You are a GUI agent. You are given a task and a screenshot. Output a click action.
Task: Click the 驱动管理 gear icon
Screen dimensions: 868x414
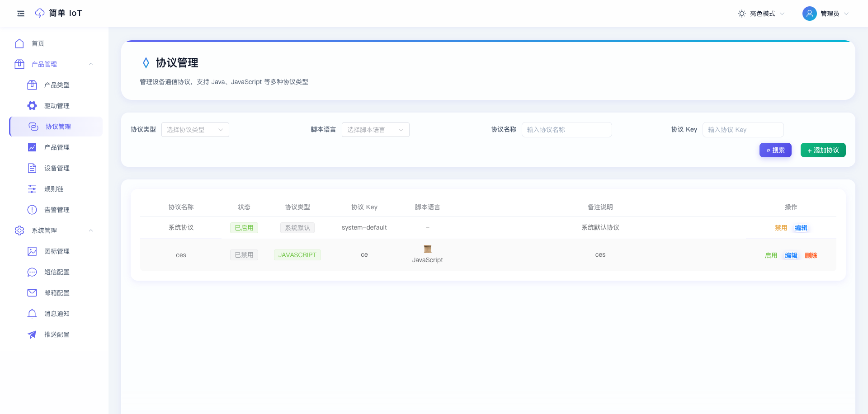tap(32, 106)
